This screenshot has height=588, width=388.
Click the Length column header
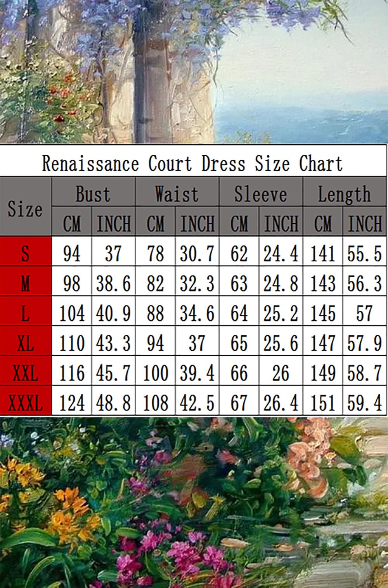click(x=345, y=193)
